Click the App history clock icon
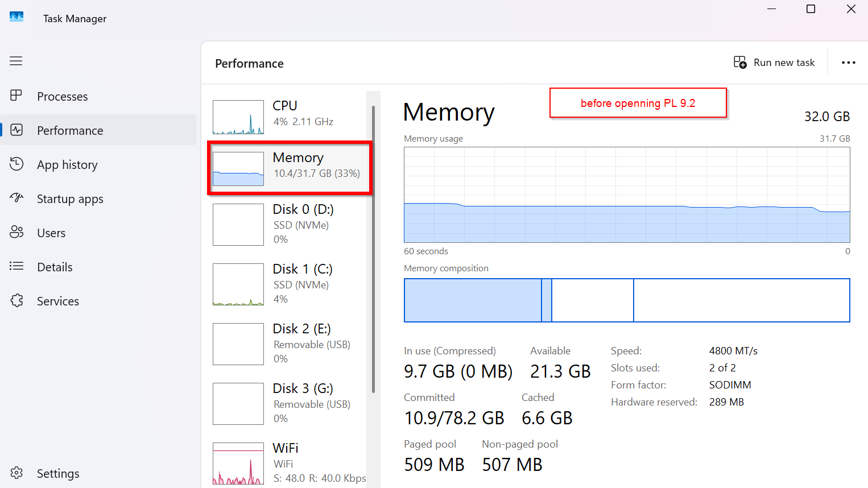 coord(16,164)
